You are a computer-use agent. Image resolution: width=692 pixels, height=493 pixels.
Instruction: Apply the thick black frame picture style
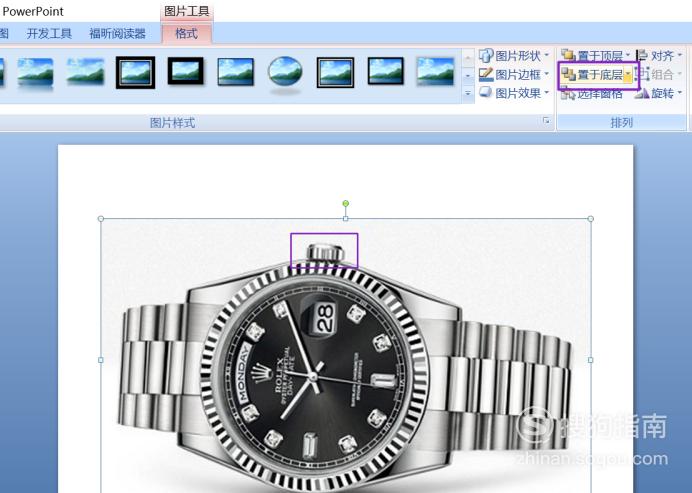[x=186, y=71]
